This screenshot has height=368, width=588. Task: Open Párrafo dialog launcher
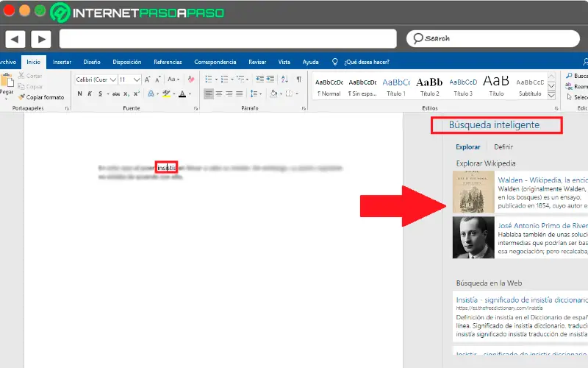pos(304,108)
